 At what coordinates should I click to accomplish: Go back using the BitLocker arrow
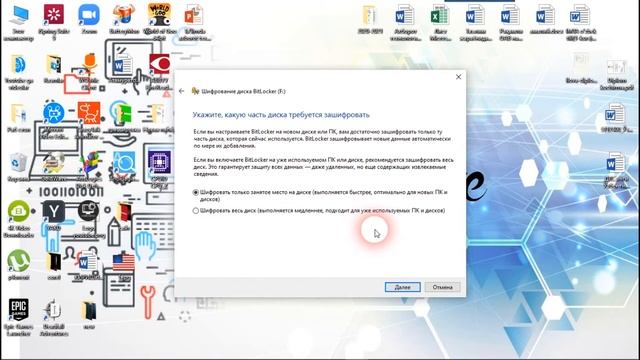[182, 91]
